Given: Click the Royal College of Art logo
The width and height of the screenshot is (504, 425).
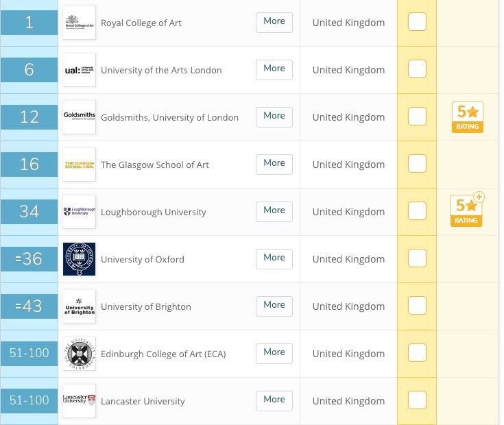Looking at the screenshot, I should point(79,23).
